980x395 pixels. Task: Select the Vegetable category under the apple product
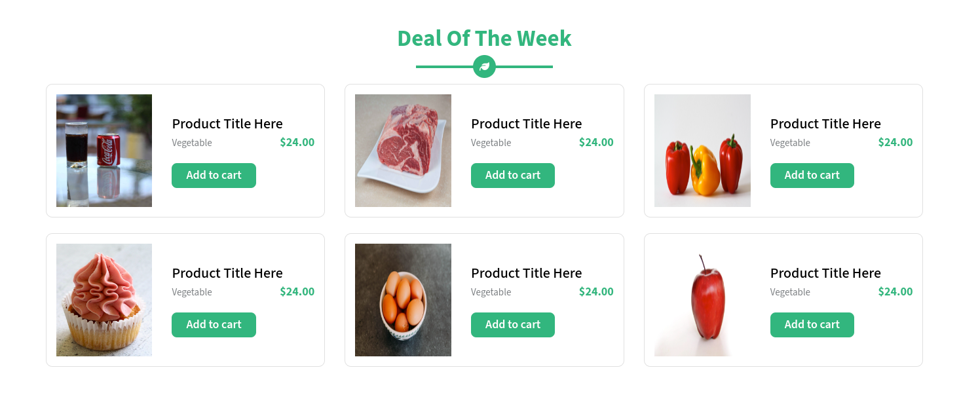pyautogui.click(x=790, y=292)
